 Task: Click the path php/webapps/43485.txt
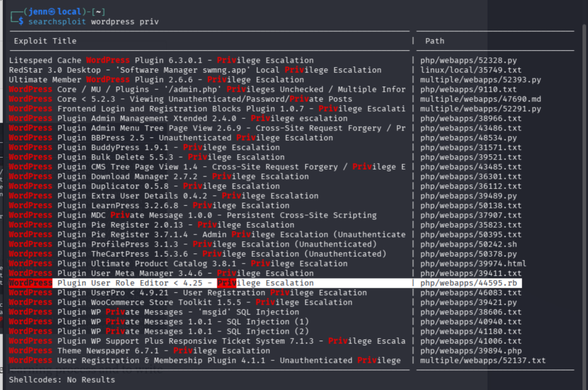[x=471, y=167]
